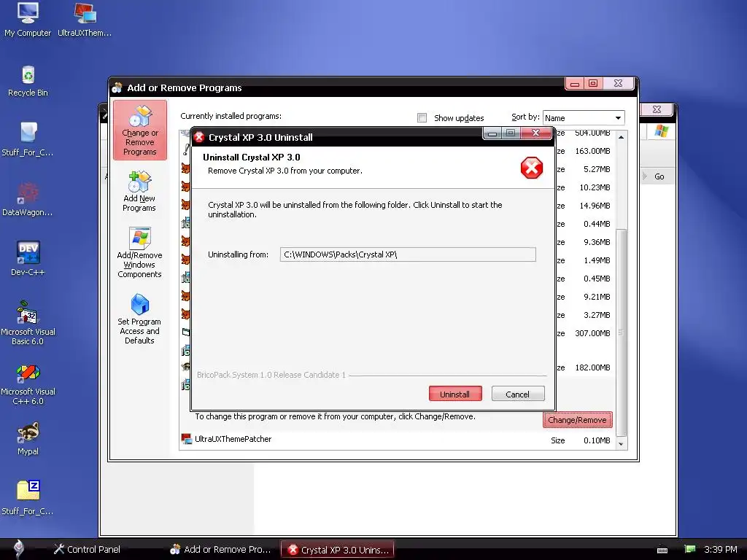
Task: Close the background Control Panel window
Action: (x=657, y=109)
